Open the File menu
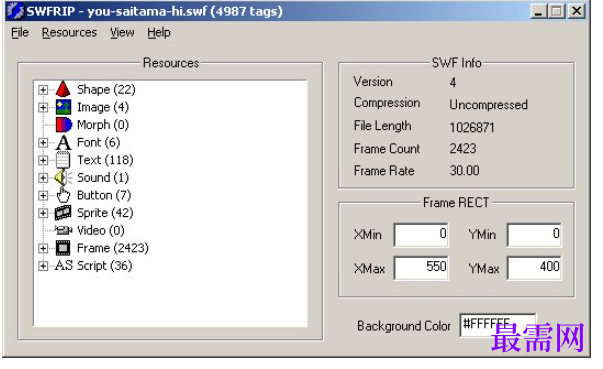This screenshot has width=603, height=369. (x=20, y=33)
